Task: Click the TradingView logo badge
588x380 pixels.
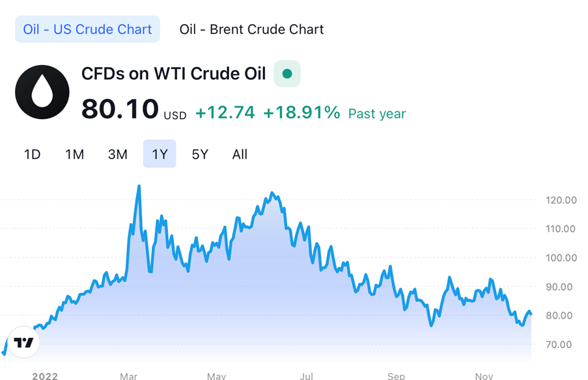Action: click(x=23, y=343)
